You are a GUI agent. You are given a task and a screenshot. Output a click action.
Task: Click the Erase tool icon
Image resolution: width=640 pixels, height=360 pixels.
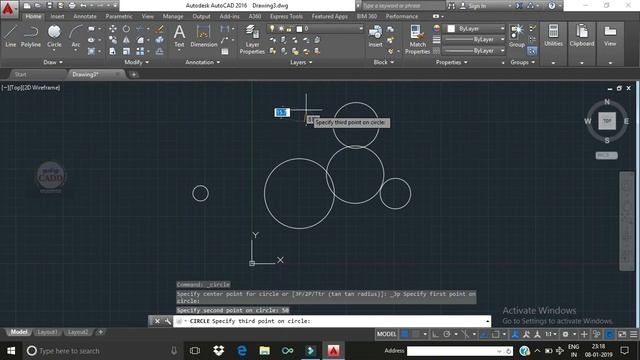point(160,29)
